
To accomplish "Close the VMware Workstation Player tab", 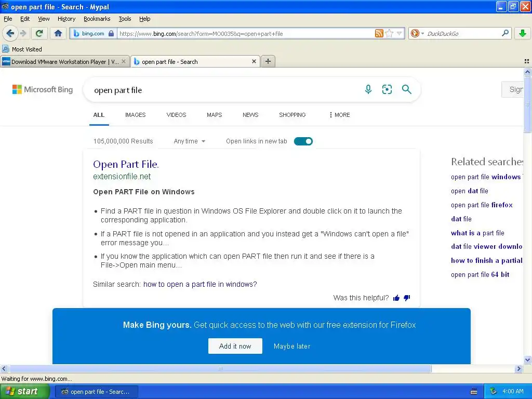I will point(124,61).
